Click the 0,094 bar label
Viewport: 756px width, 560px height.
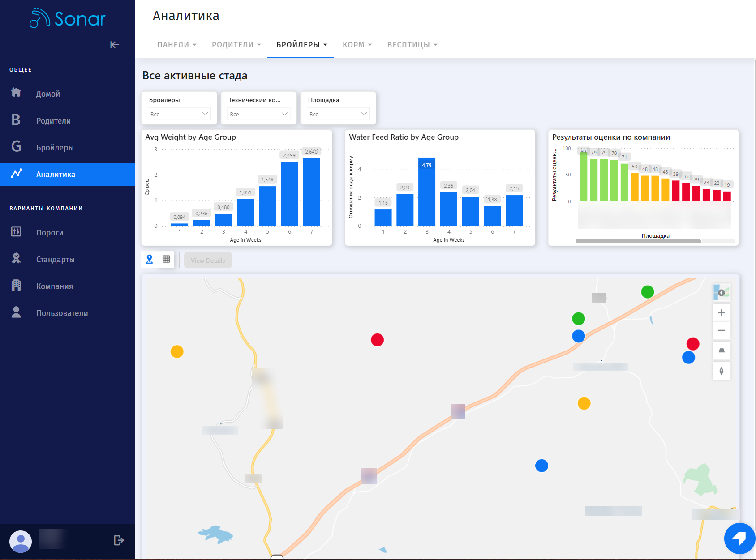tap(180, 217)
